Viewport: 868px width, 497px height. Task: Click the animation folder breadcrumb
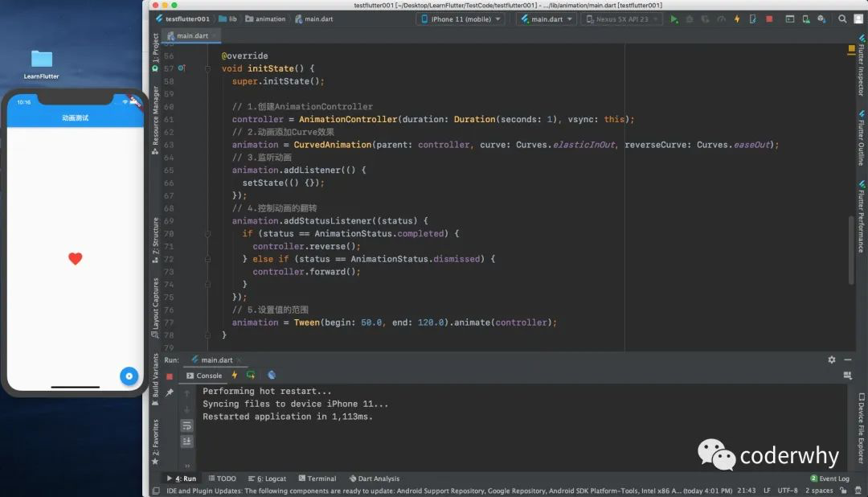266,19
